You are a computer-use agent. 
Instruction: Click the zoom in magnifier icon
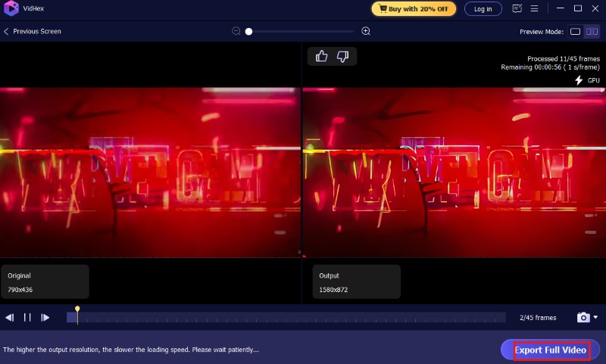tap(366, 31)
